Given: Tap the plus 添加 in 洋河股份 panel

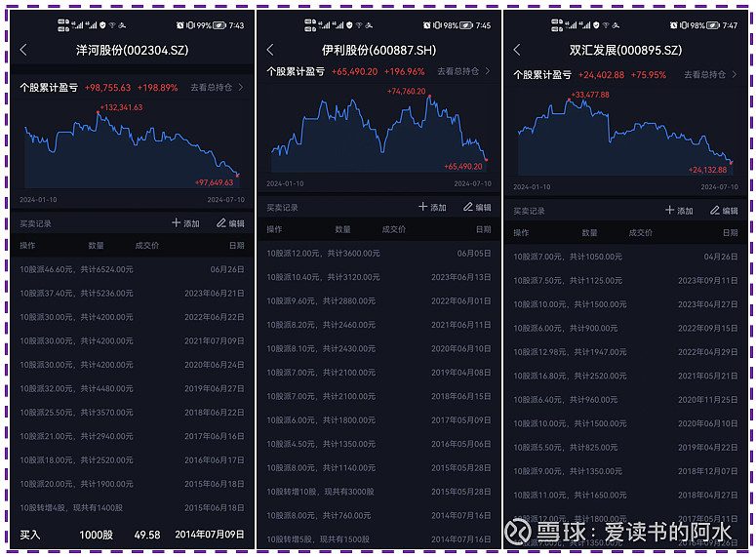Looking at the screenshot, I should pos(185,223).
